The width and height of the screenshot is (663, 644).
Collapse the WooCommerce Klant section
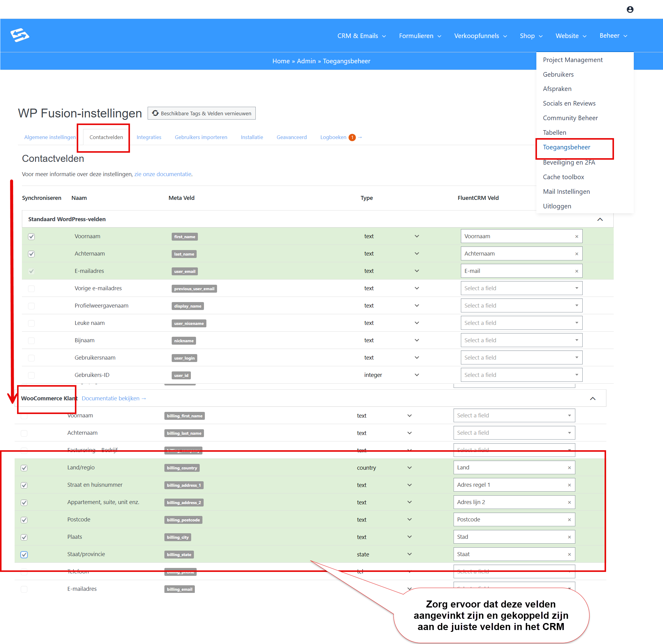click(593, 399)
